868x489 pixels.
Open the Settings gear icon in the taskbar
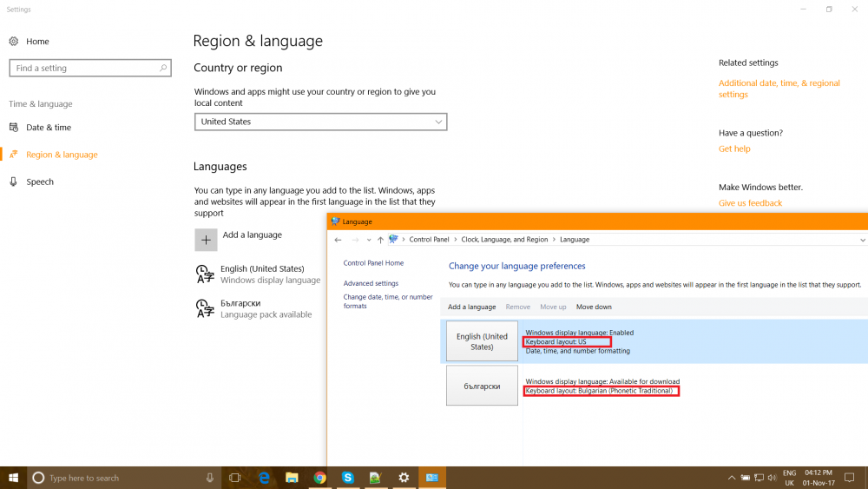(404, 478)
